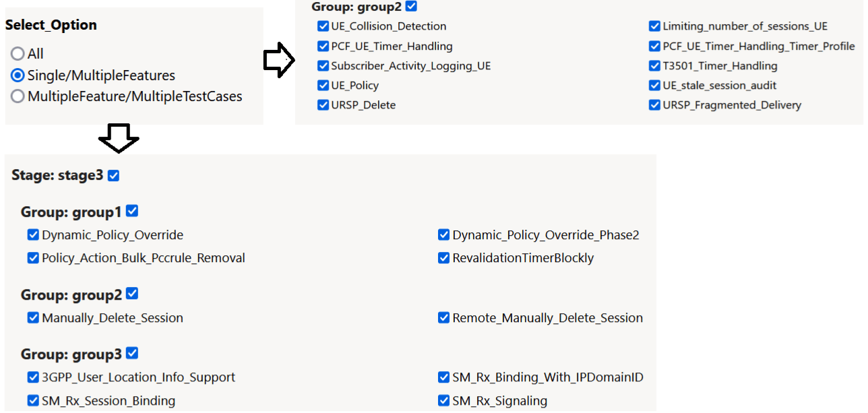Image resolution: width=868 pixels, height=413 pixels.
Task: Toggle Group: group3 header checkbox
Action: point(132,353)
